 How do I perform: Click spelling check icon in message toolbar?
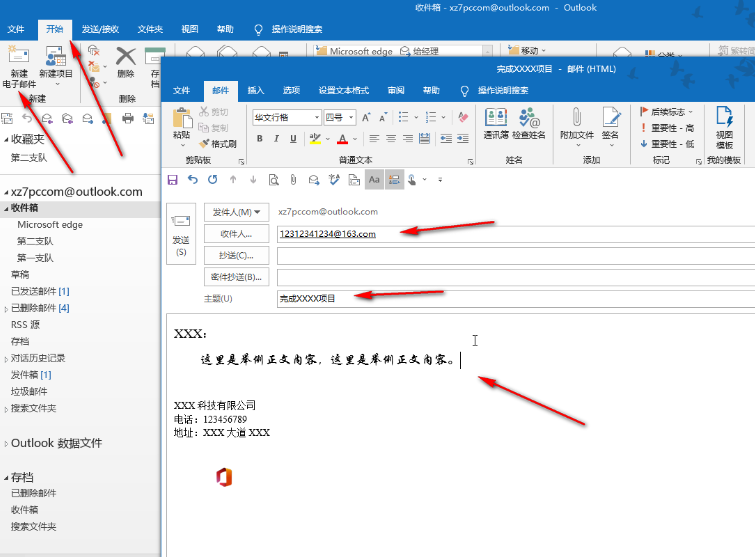click(x=334, y=180)
